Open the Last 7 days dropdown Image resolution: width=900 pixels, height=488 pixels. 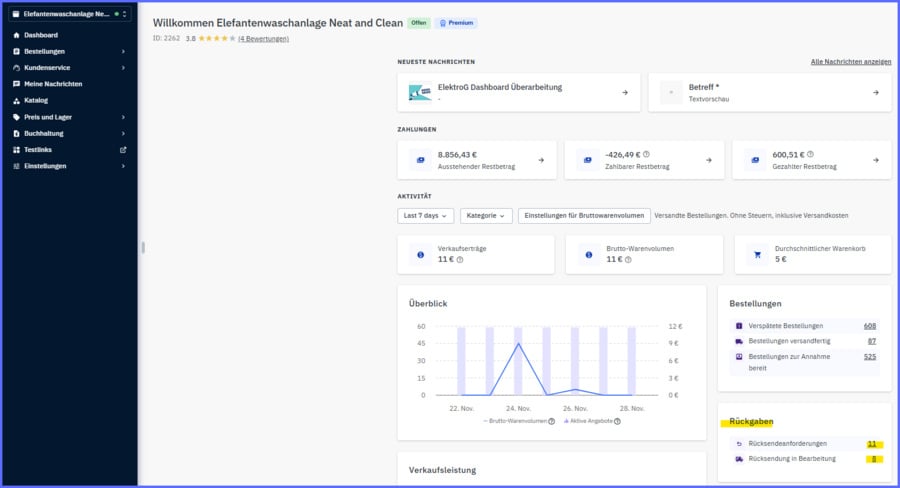[425, 216]
